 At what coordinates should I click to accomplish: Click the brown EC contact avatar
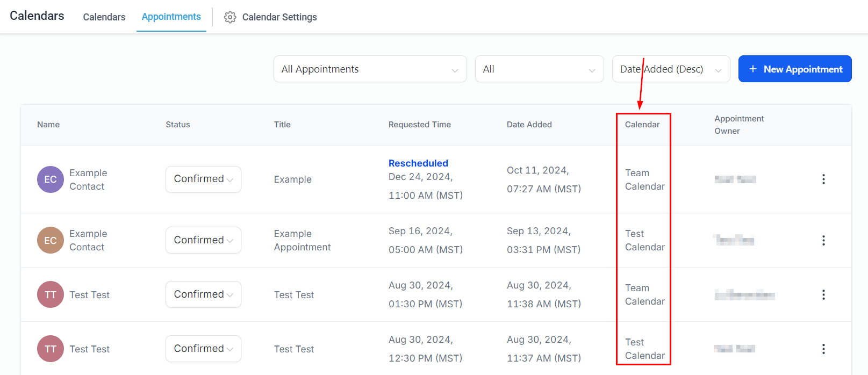[51, 241]
